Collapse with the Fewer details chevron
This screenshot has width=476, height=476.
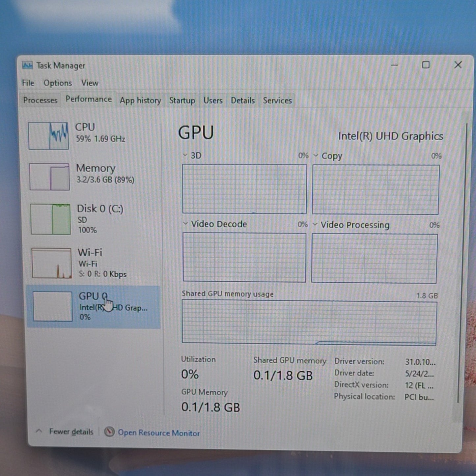click(39, 431)
